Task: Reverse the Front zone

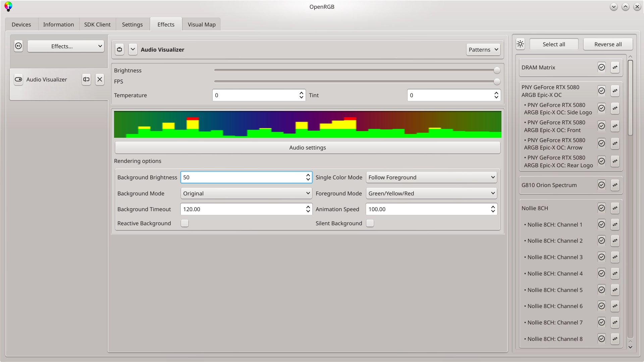Action: coord(615,126)
